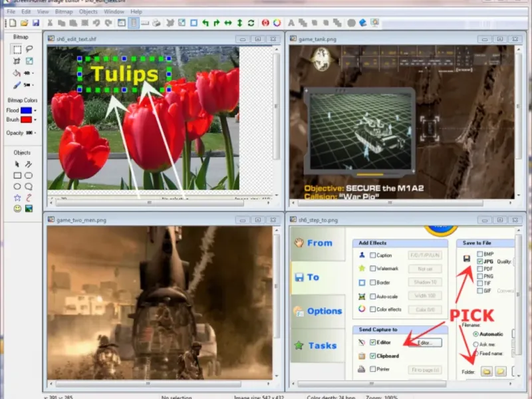Image resolution: width=532 pixels, height=399 pixels.
Task: Select the star shape object tool
Action: [x=17, y=198]
